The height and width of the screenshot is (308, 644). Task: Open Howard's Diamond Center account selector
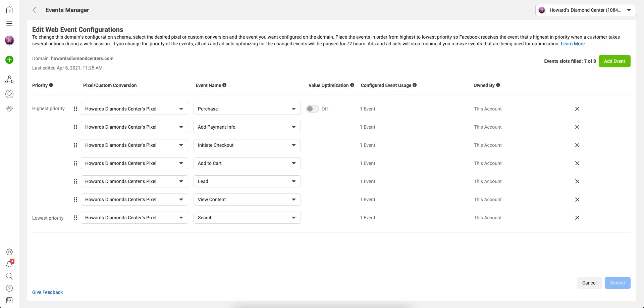pos(585,10)
